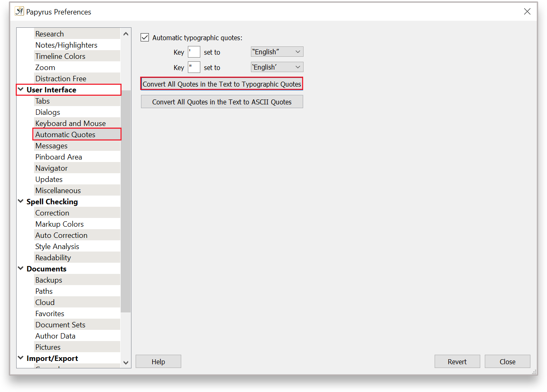Image resolution: width=547 pixels, height=392 pixels.
Task: Select Author Data preferences
Action: pyautogui.click(x=77, y=336)
